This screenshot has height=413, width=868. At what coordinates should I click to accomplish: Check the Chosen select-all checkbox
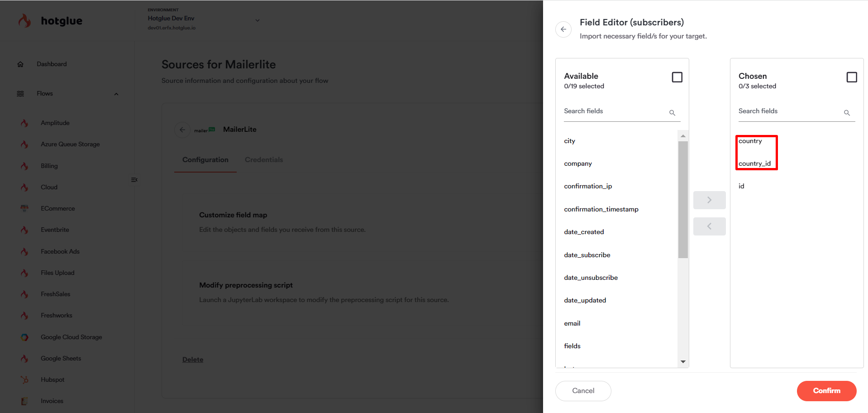click(852, 77)
